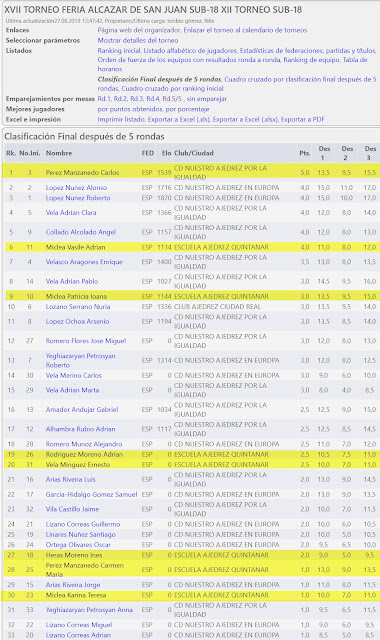Open player Romero Munoz Alejandro
This screenshot has width=380, height=640.
tap(84, 444)
